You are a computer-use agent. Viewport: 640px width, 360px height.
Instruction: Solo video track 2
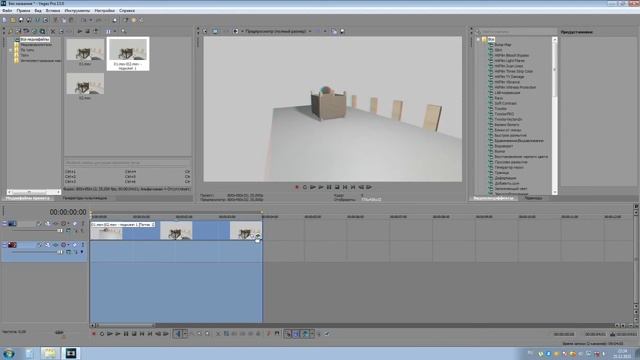coord(83,245)
